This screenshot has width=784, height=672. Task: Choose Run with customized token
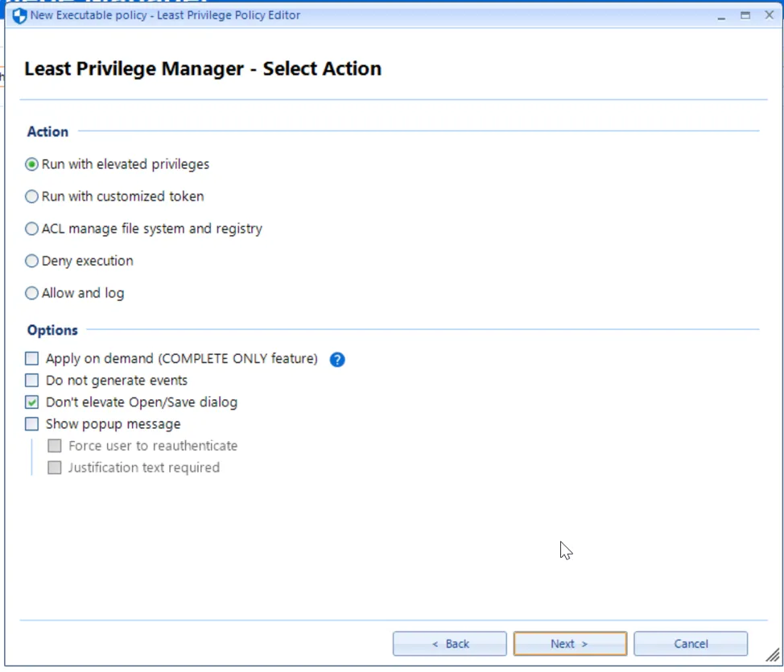32,196
